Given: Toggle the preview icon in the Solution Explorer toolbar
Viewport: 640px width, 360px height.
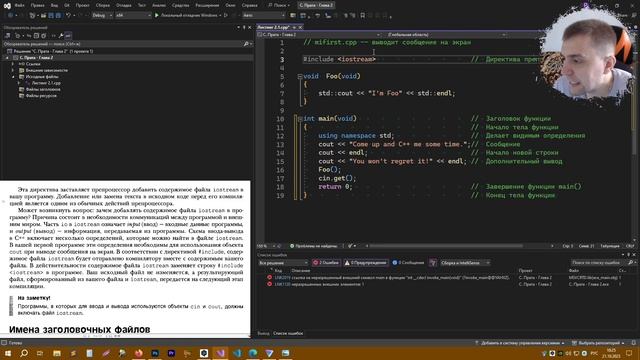Looking at the screenshot, I should 68,36.
